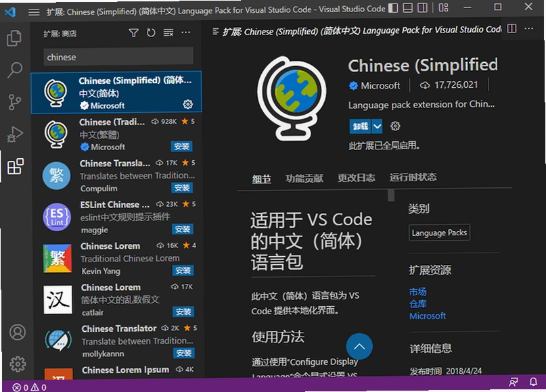Open Extensions view in activity bar
The image size is (546, 392).
[16, 166]
